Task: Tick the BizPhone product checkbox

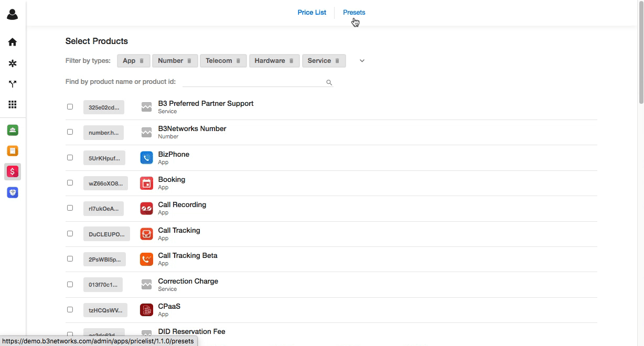Action: coord(70,157)
